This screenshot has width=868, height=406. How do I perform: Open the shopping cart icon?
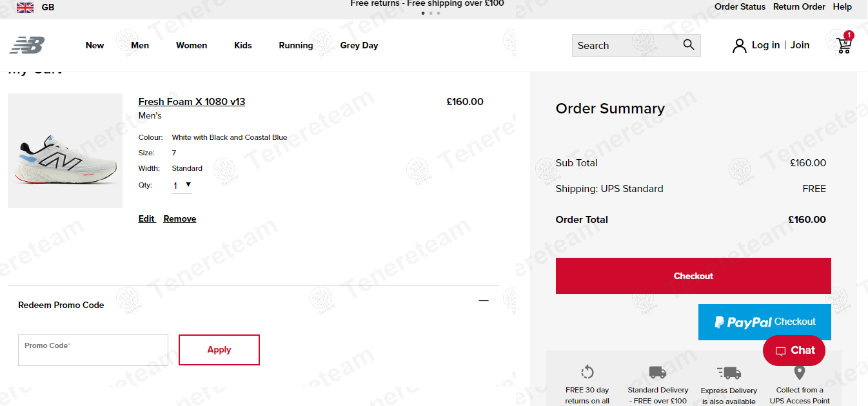click(x=844, y=44)
